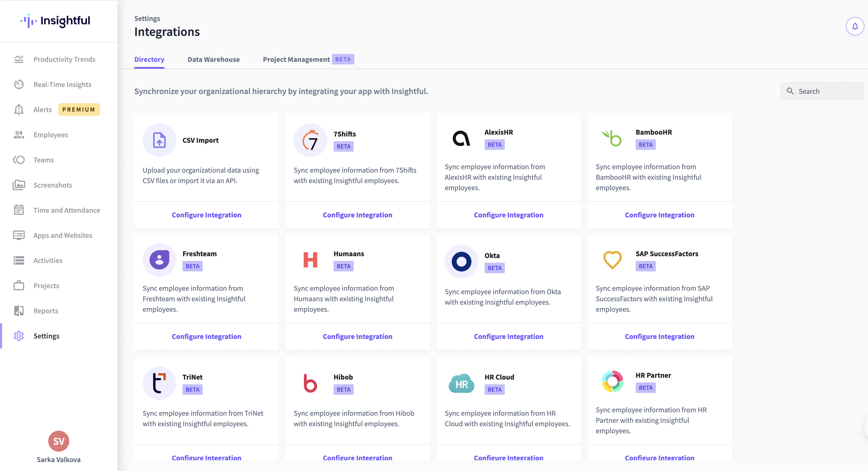The width and height of the screenshot is (868, 471).
Task: Click the Real-Time Insights clock icon
Action: point(19,85)
